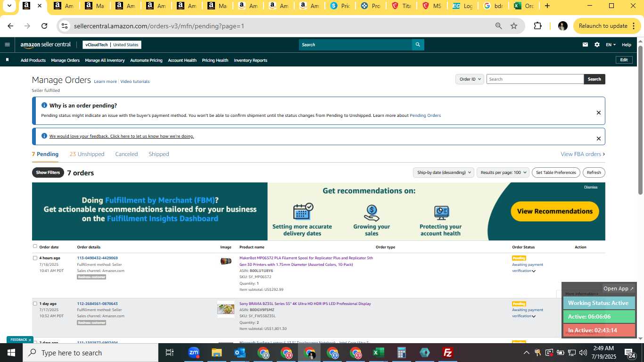Open Relaunch to update menu
The width and height of the screenshot is (644, 362).
coord(606,26)
